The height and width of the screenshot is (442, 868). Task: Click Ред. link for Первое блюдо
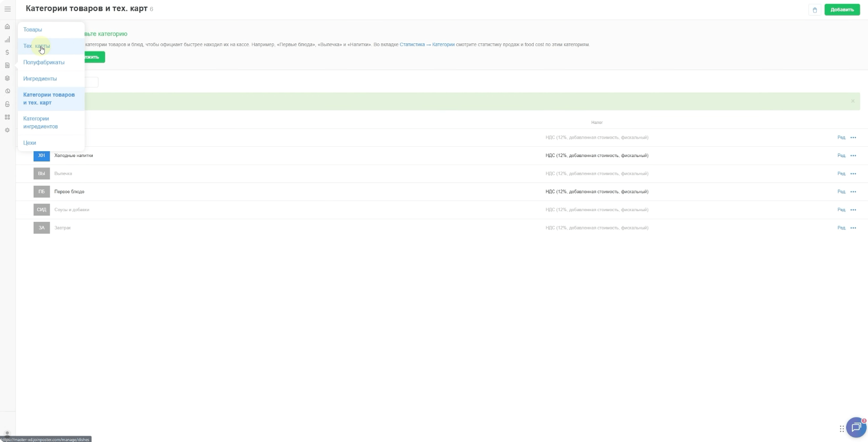coord(841,191)
